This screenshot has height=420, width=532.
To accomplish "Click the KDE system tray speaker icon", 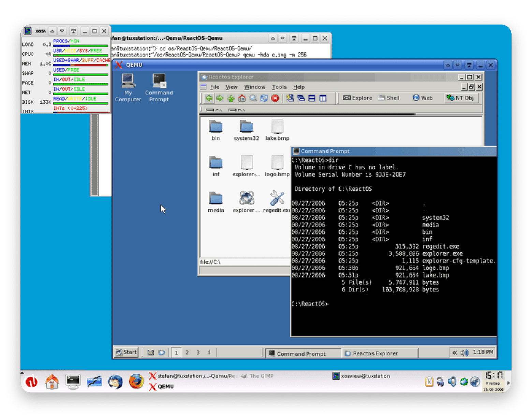I will 452,382.
